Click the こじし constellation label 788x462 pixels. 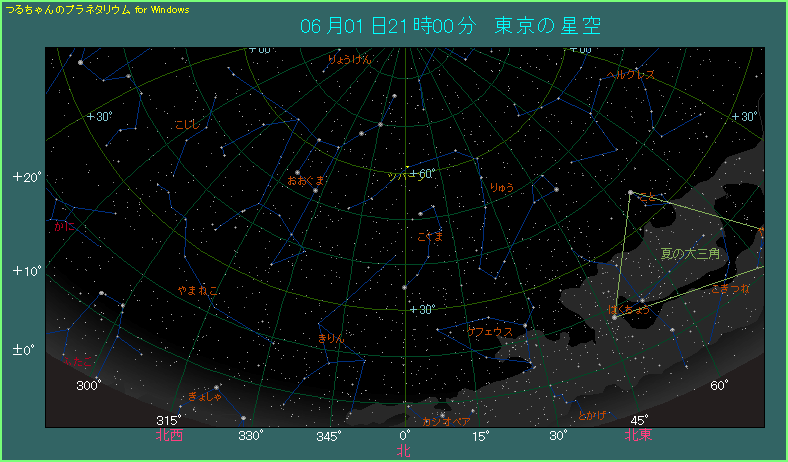187,124
